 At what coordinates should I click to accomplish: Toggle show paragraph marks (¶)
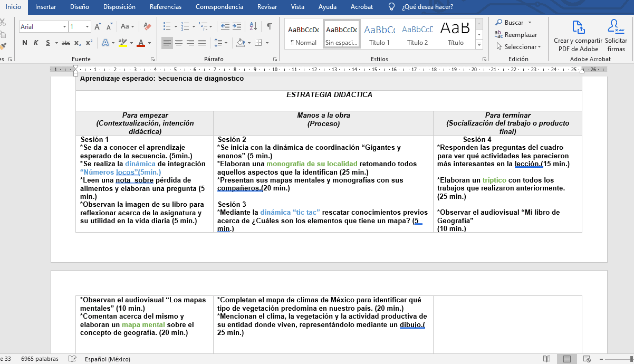tap(270, 26)
